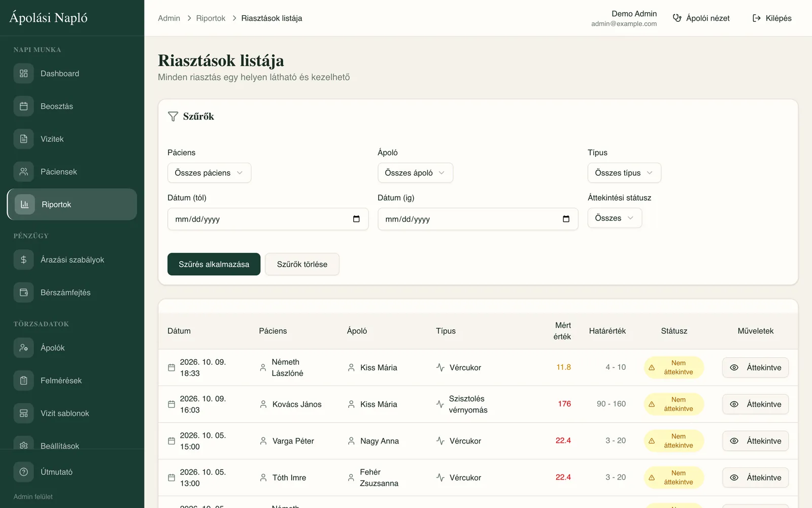Click the measured value 11.8

(563, 367)
